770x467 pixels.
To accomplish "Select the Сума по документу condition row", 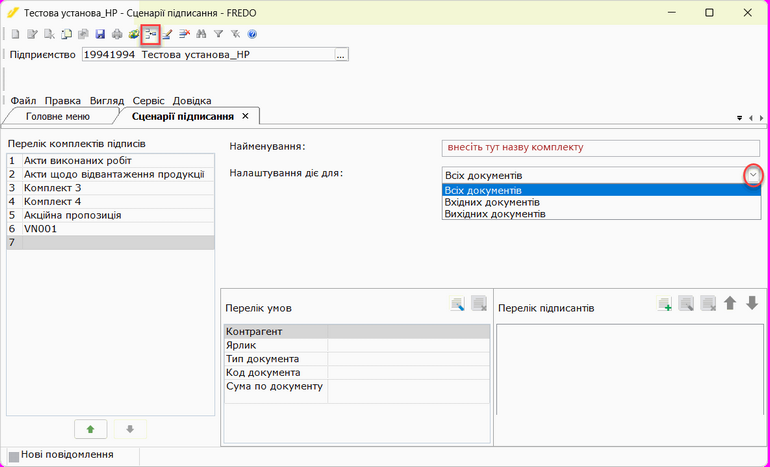I will (357, 391).
